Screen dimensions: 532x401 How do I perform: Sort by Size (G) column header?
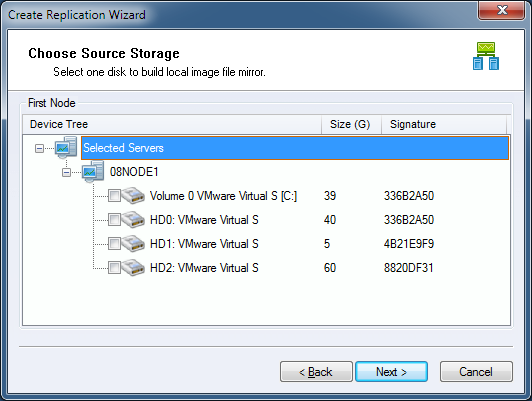click(x=352, y=124)
